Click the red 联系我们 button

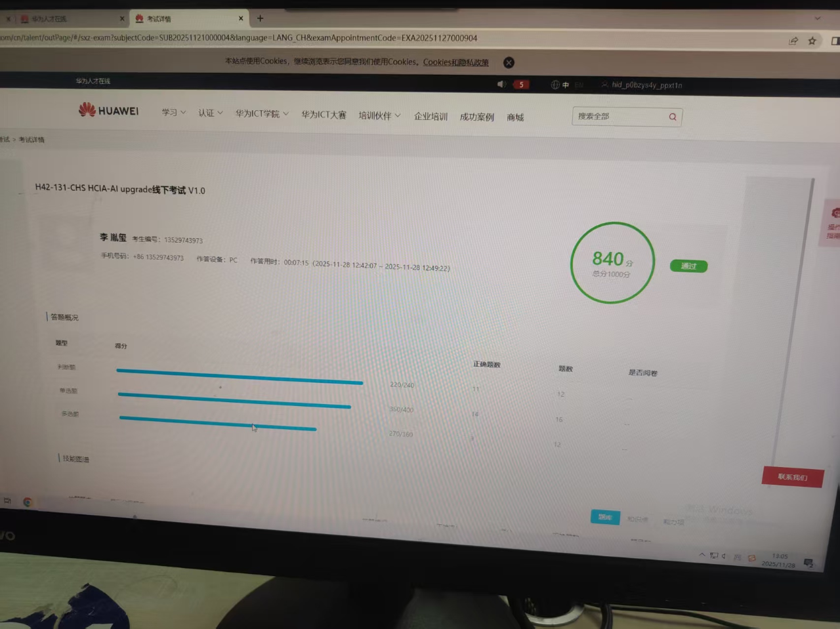792,477
